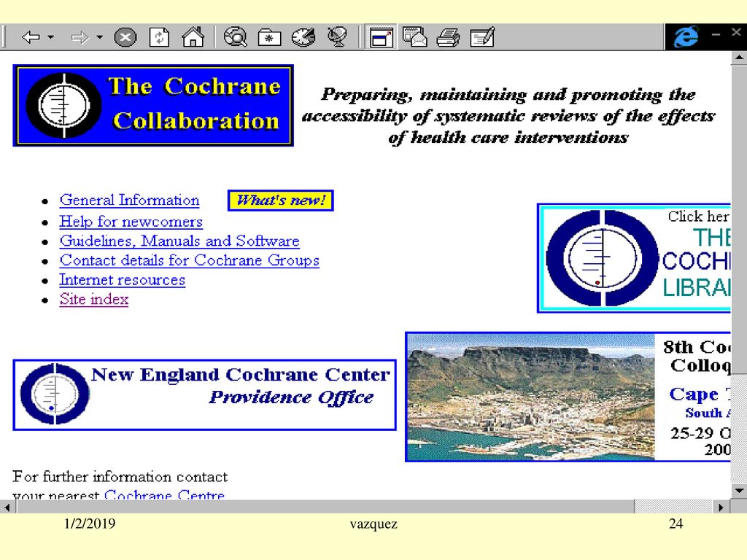
Task: Go back using the Back arrow
Action: tap(31, 37)
